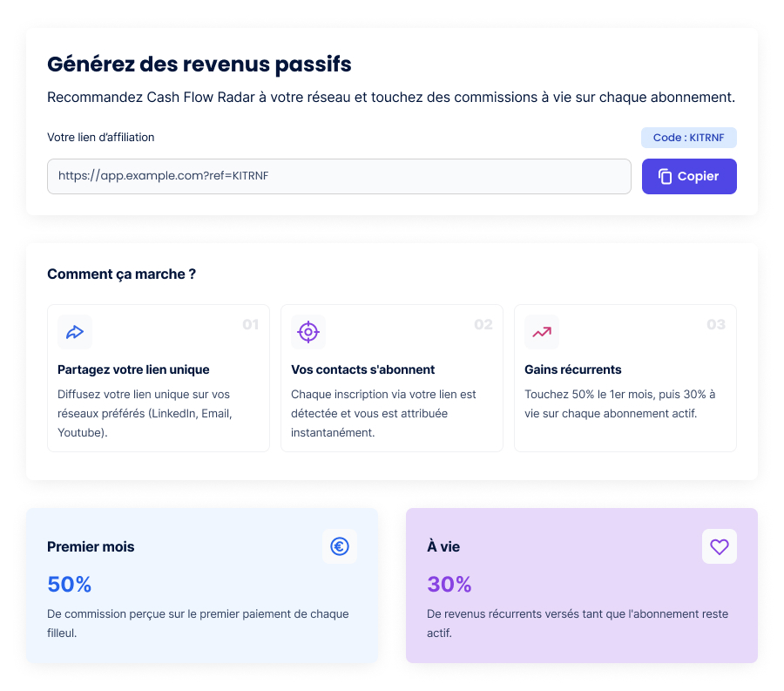Click the rising chart icon for Gains récurrents
This screenshot has width=784, height=691.
click(541, 332)
